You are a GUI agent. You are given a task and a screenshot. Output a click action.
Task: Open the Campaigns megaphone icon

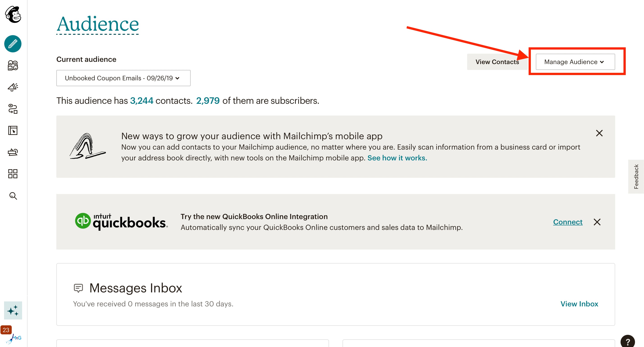tap(13, 87)
